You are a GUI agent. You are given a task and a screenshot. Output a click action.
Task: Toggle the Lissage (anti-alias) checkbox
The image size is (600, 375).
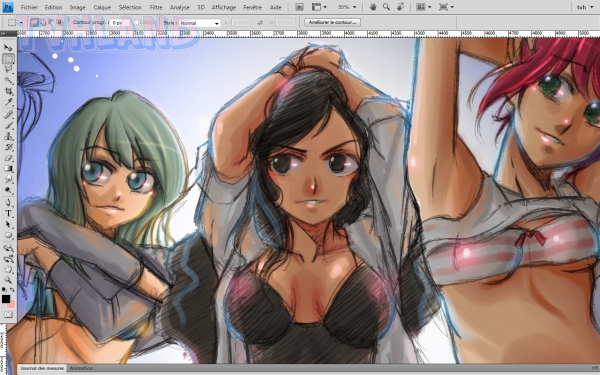tap(136, 23)
